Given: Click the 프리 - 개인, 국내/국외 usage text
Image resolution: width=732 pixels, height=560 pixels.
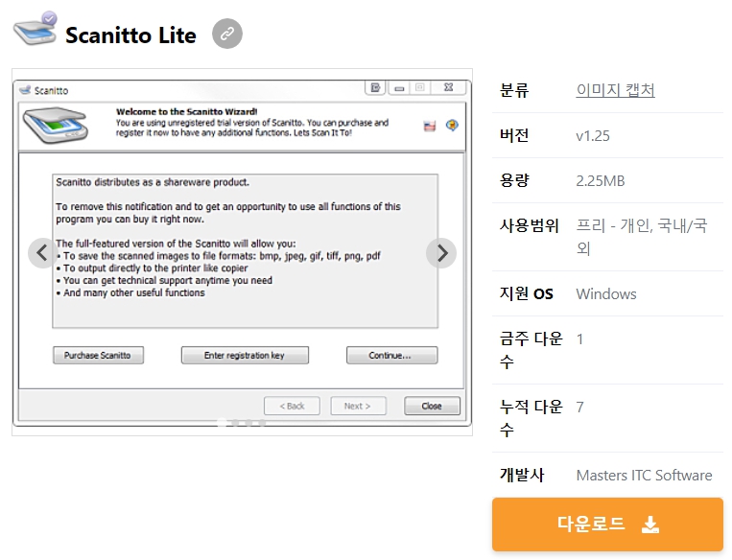Looking at the screenshot, I should pos(642,237).
